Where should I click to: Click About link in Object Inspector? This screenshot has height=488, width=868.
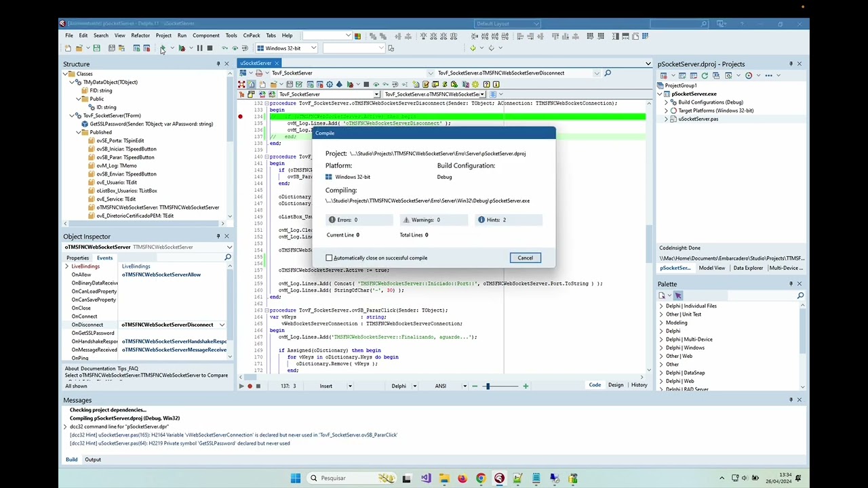pos(72,369)
